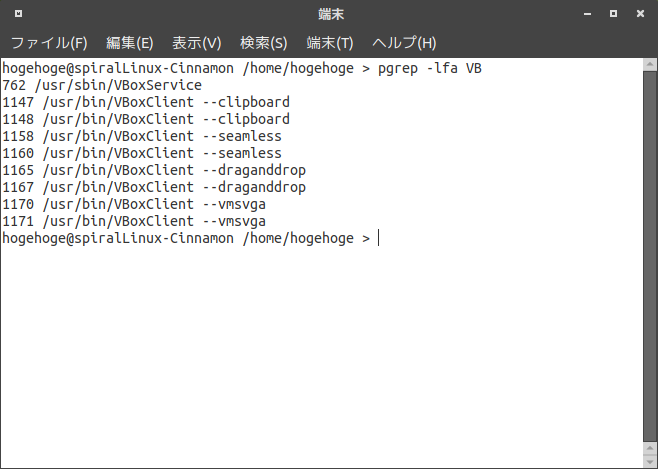Viewport: 658px width, 469px height.
Task: Click the line with PID 1167 --draganddrop
Action: pyautogui.click(x=154, y=187)
